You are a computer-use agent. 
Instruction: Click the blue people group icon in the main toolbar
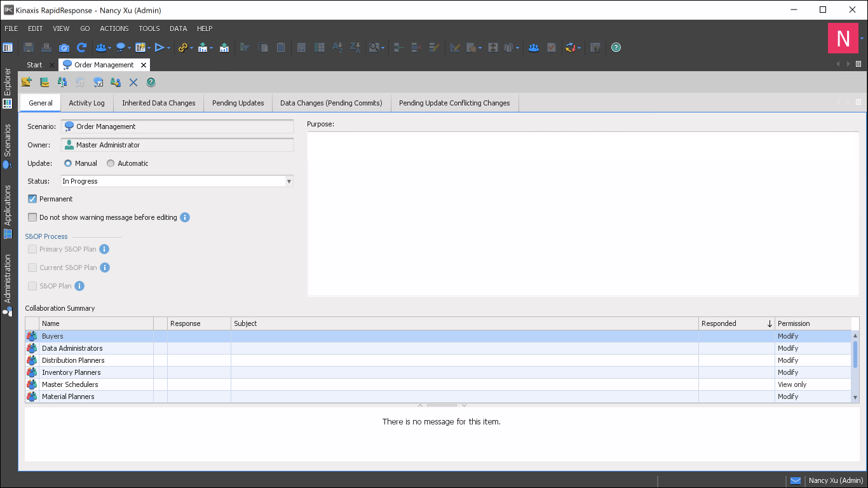[x=100, y=48]
